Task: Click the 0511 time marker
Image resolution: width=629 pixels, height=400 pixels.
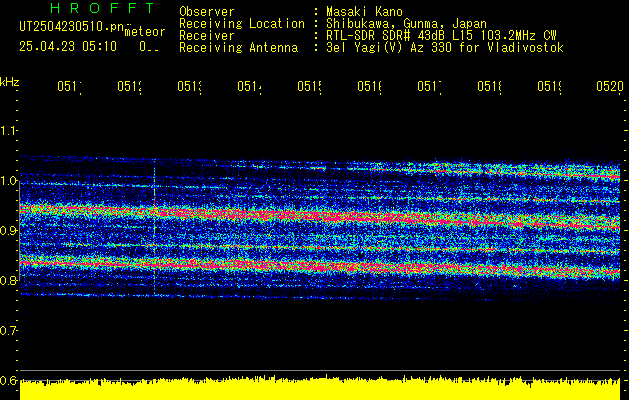Action: point(69,86)
